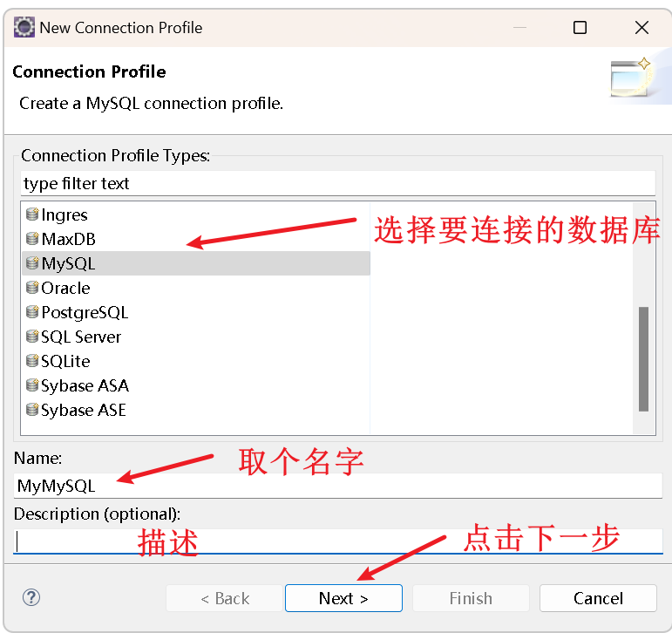Minimize the New Connection Profile dialog
This screenshot has height=633, width=672.
(x=519, y=27)
